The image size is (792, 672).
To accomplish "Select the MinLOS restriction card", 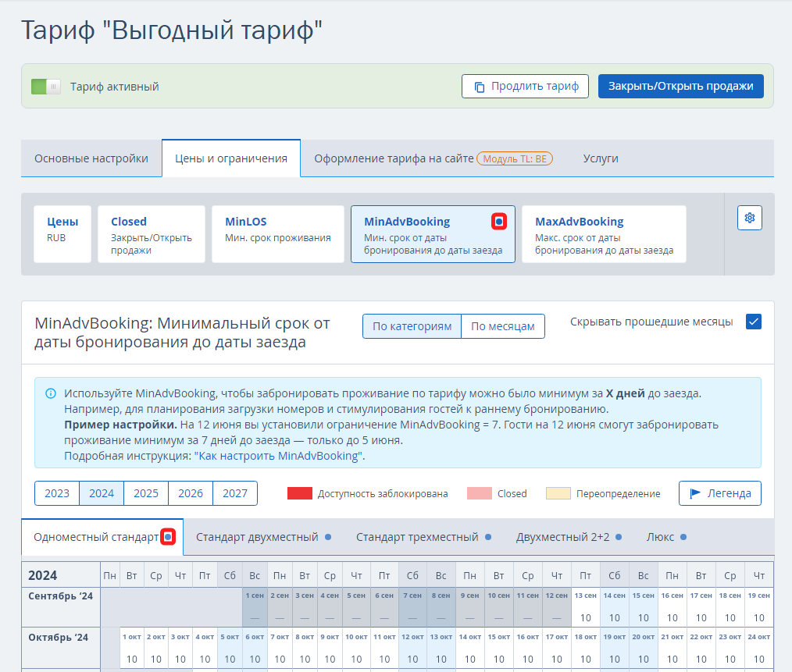I will [x=278, y=234].
